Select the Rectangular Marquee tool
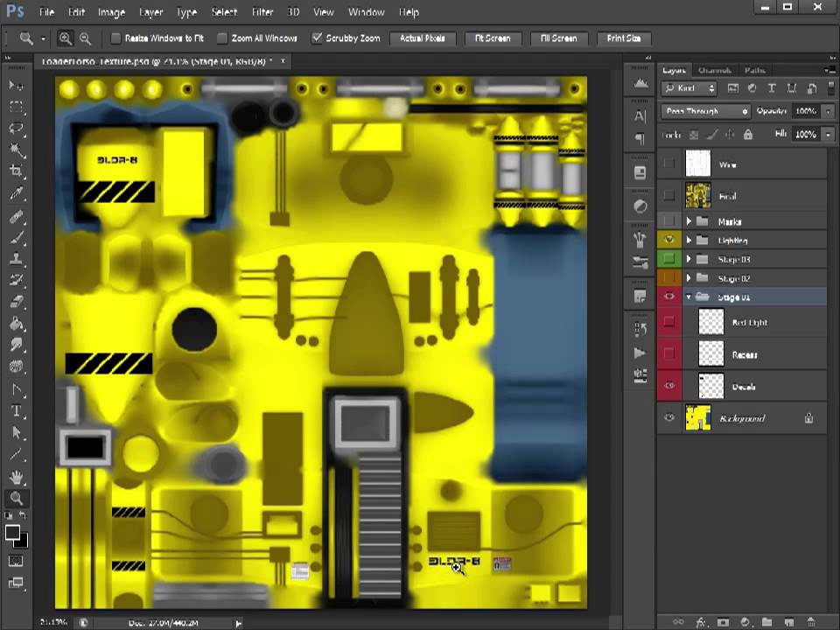The height and width of the screenshot is (630, 840). 16,106
